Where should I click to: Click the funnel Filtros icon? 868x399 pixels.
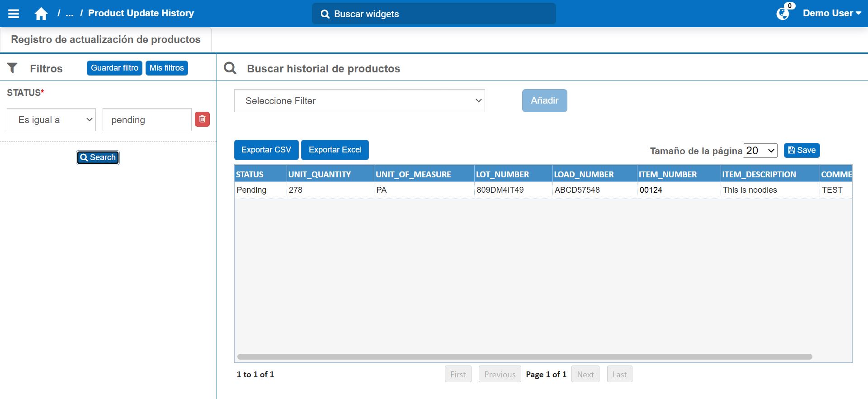(x=12, y=68)
